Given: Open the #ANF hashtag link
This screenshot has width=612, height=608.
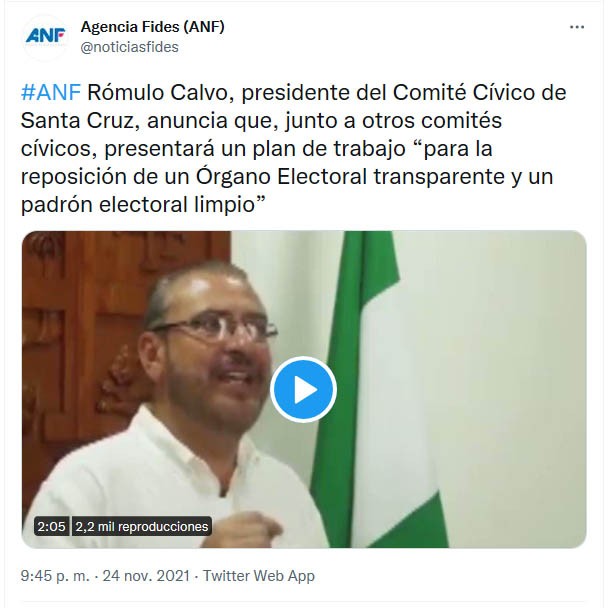Looking at the screenshot, I should tap(51, 93).
